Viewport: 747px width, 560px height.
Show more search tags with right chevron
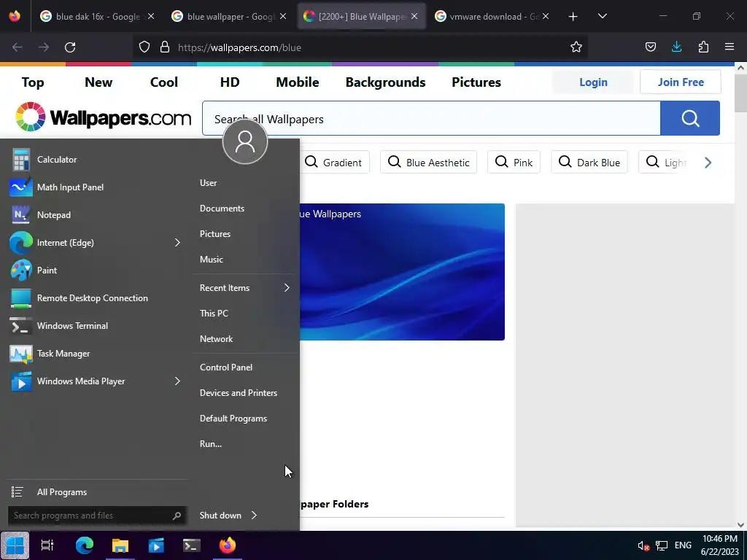[x=708, y=163]
